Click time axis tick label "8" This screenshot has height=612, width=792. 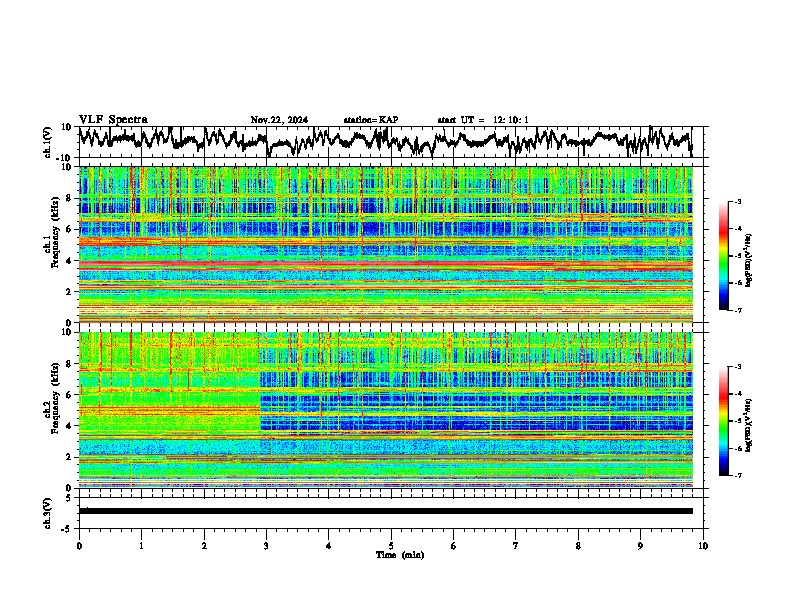(x=578, y=546)
